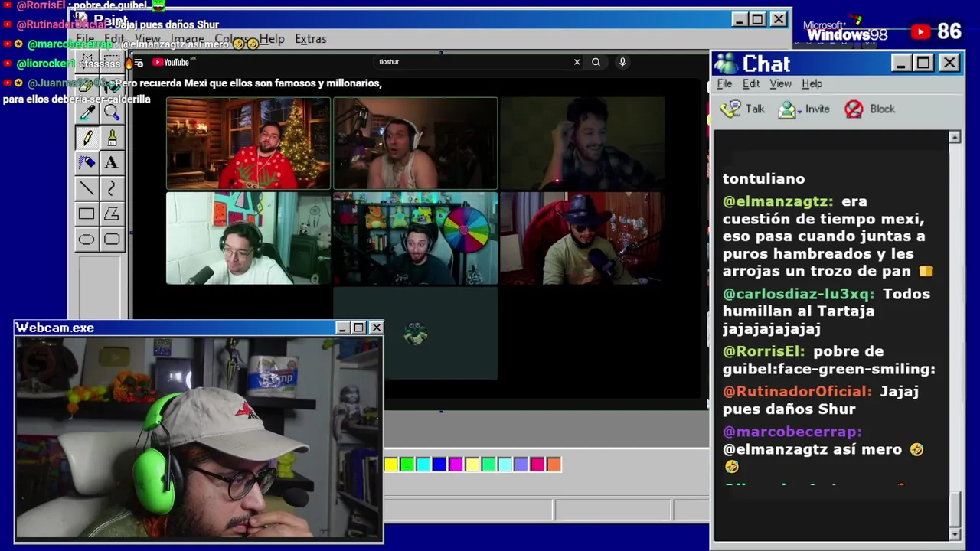
Task: Select the Airbrush spray can tool
Action: click(x=87, y=163)
